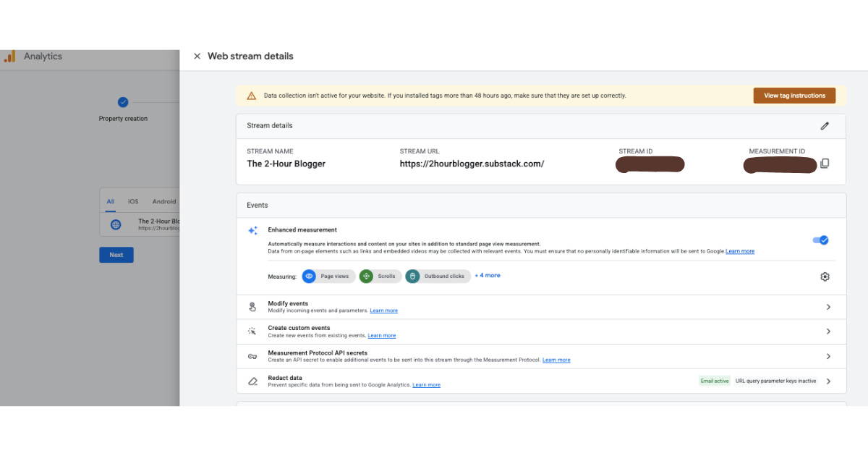Expand the Modify events row chevron
868x456 pixels.
click(x=828, y=307)
